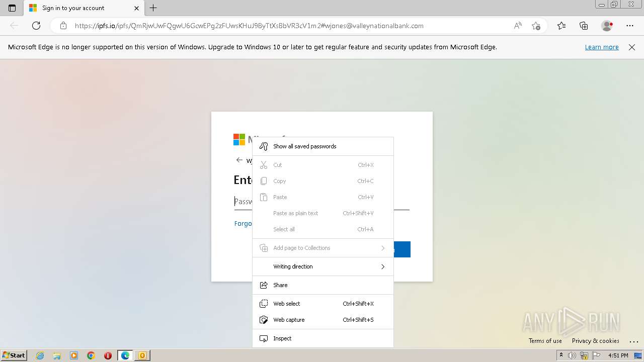644x362 pixels.
Task: Click the Refresh page icon
Action: point(36,26)
